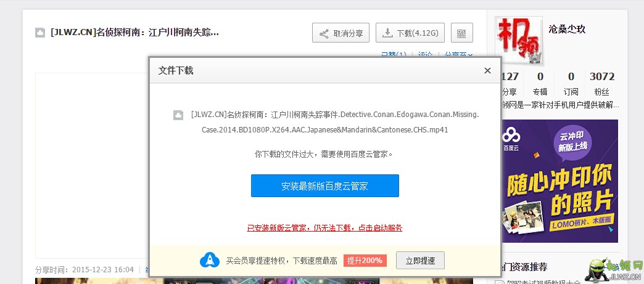Click the user description text under stats
Viewport: 644px width, 284px height.
pyautogui.click(x=560, y=105)
